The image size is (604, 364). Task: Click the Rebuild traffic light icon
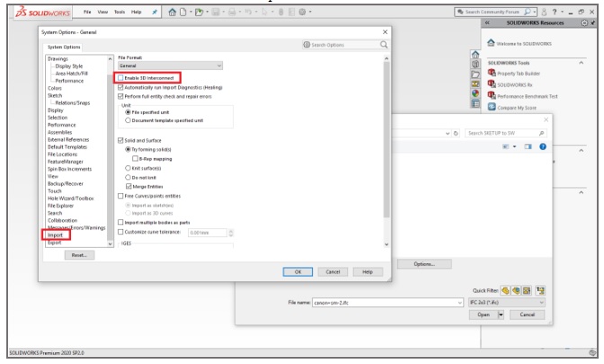coord(280,13)
